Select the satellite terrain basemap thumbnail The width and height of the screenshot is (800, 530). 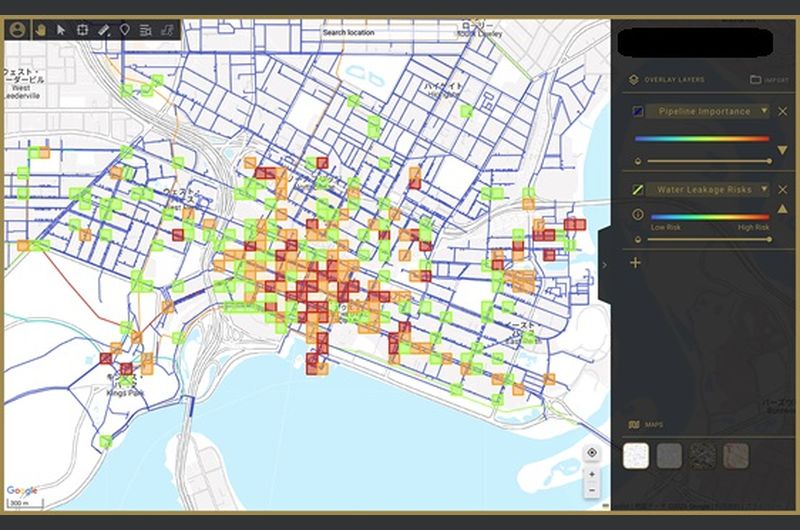tap(736, 456)
